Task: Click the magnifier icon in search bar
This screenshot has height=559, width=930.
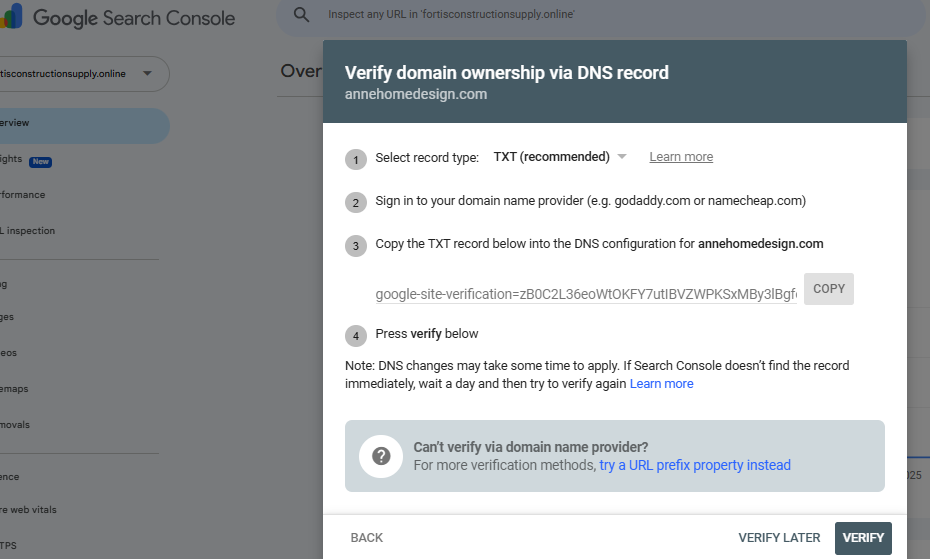Action: click(301, 14)
